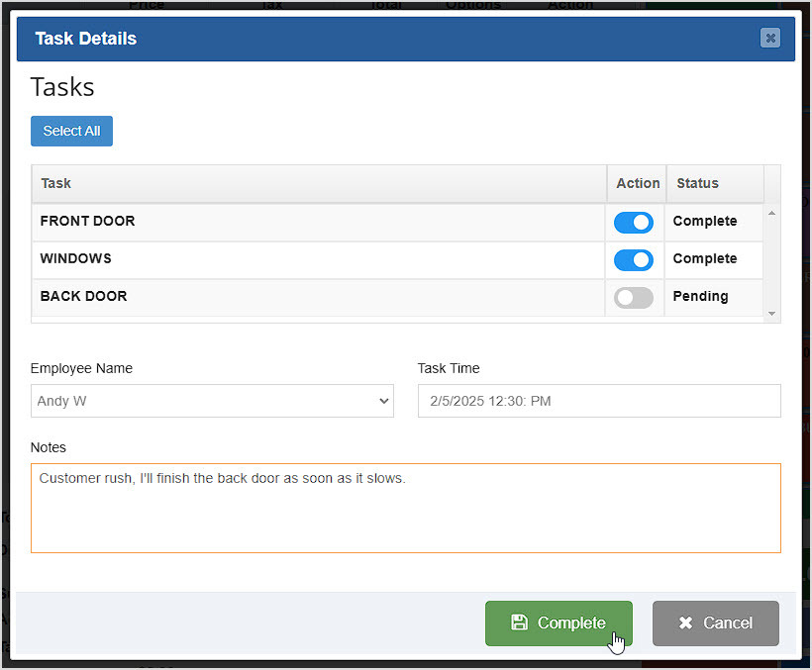Click the chevron on the Andy W selector

(383, 401)
